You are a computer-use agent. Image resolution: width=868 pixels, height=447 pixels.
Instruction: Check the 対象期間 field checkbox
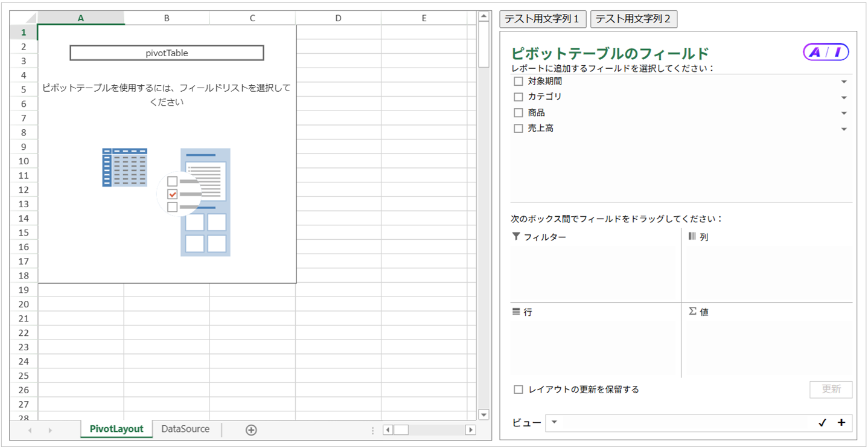coord(518,82)
